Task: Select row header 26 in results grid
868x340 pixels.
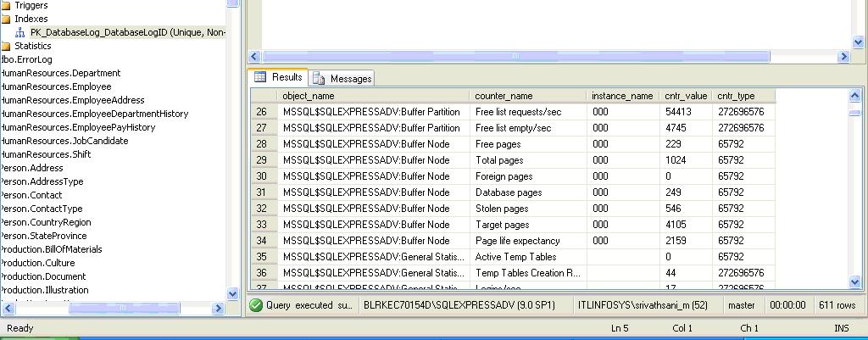Action: pos(264,112)
